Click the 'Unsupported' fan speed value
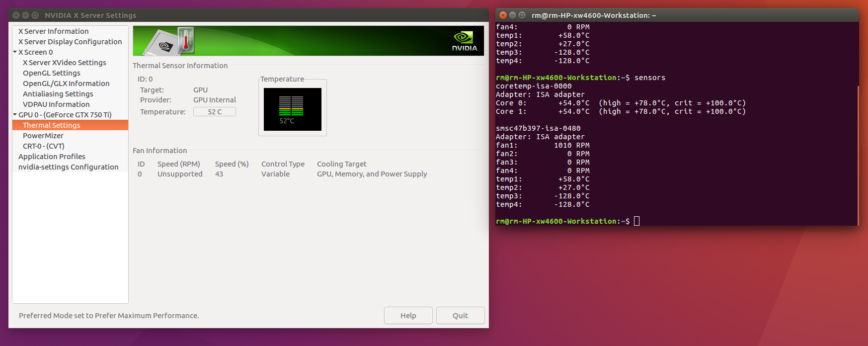 pyautogui.click(x=180, y=174)
